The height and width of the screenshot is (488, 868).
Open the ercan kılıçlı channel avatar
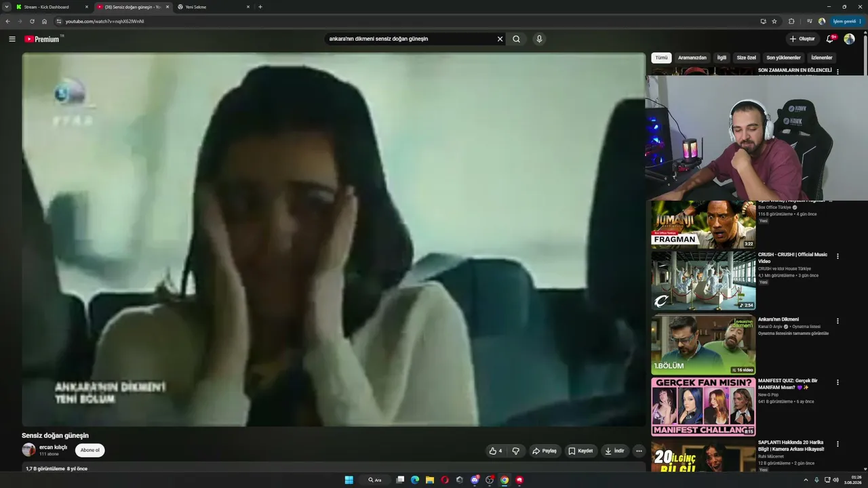click(28, 449)
